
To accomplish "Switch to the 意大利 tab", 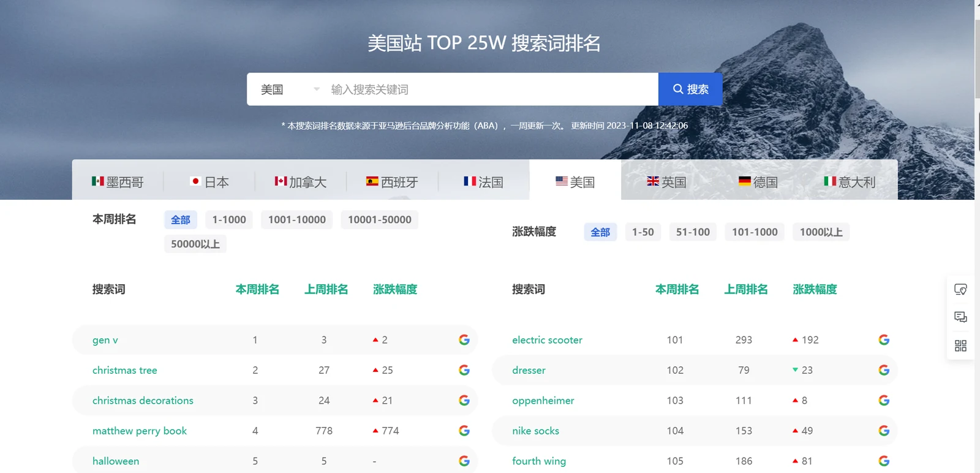I will 850,181.
